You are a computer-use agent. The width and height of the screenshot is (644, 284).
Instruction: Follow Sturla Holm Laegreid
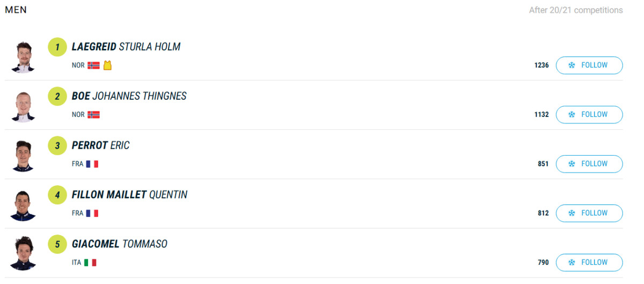pos(589,65)
